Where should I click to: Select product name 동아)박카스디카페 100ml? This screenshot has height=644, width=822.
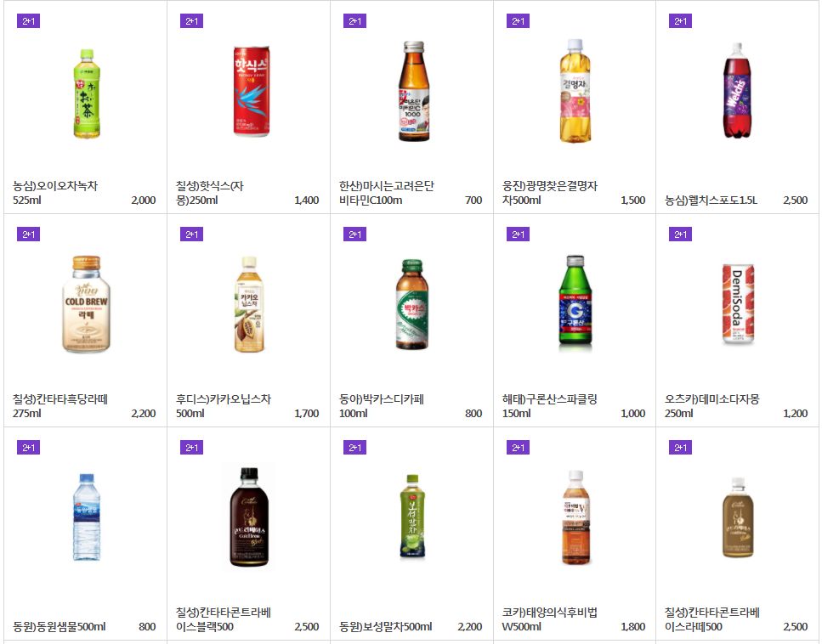point(381,406)
